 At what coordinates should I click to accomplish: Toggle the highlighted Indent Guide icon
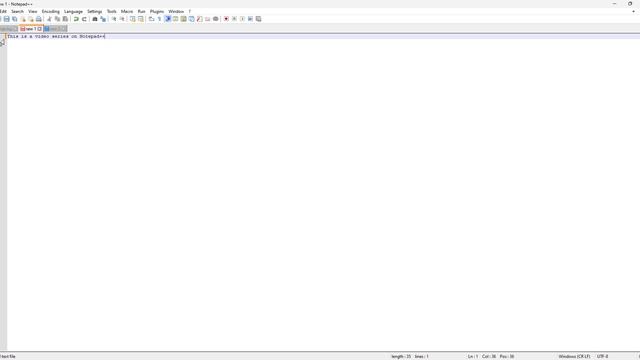[x=167, y=19]
